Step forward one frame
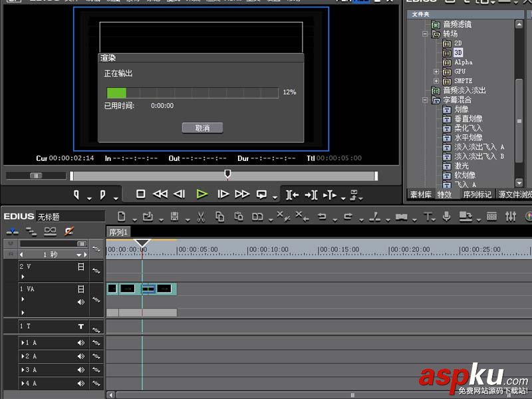The image size is (532, 399). pyautogui.click(x=223, y=194)
